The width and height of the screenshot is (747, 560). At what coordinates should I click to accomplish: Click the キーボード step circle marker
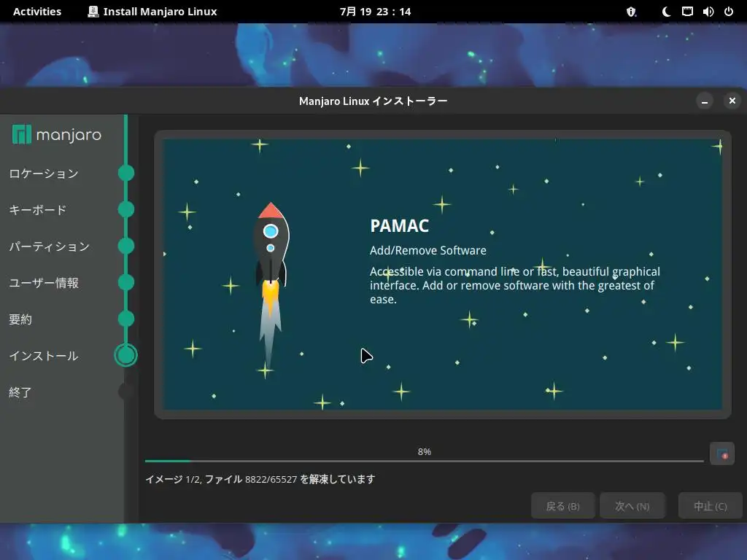tap(126, 209)
